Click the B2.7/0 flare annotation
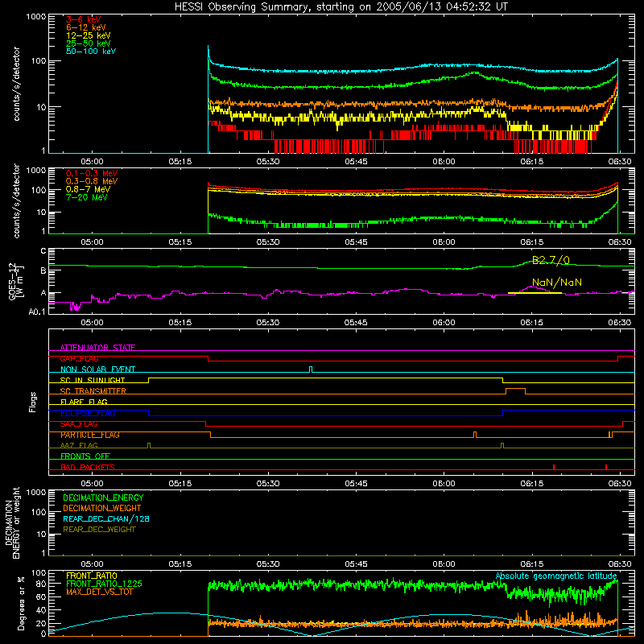644x644 pixels. tap(551, 260)
